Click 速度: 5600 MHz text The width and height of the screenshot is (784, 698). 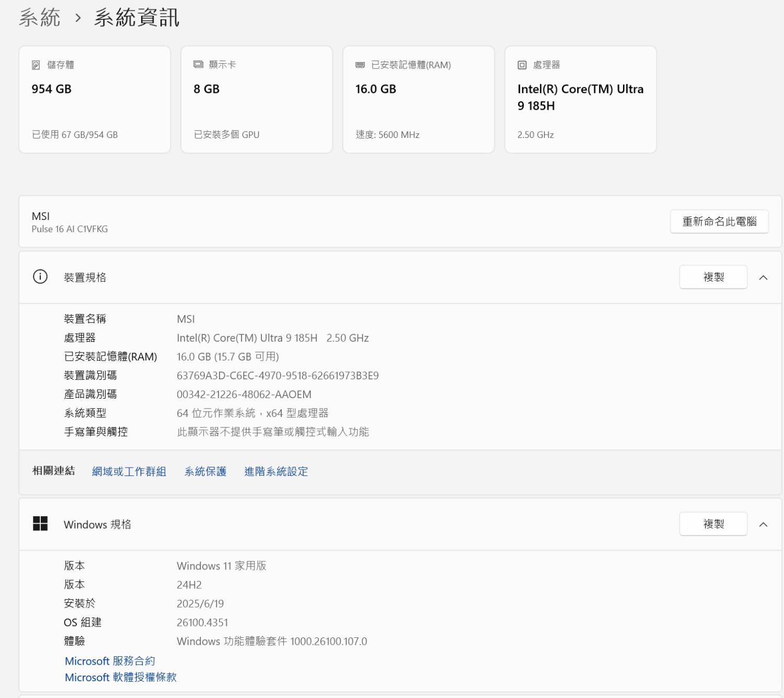tap(387, 135)
